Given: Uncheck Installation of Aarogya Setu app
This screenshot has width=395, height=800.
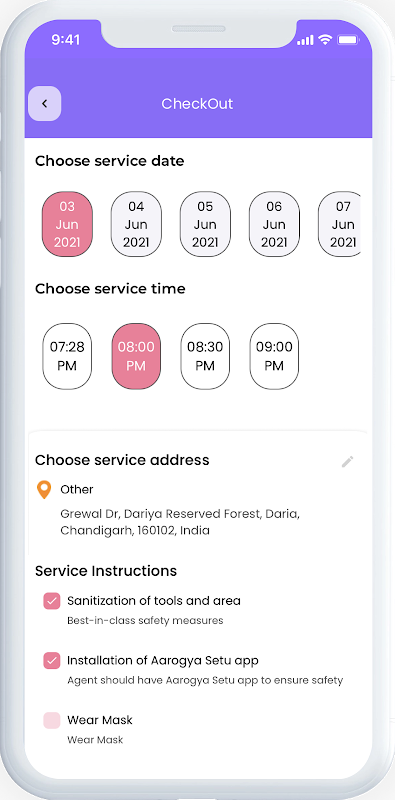Looking at the screenshot, I should click(52, 661).
